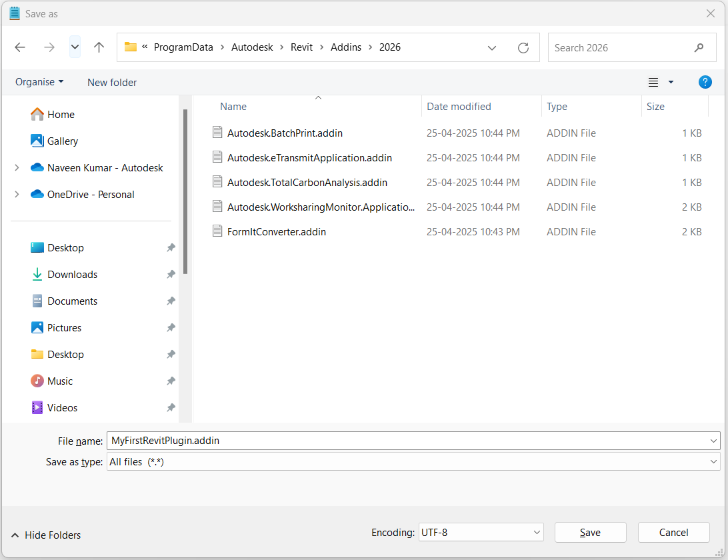
Task: Sort files by Date modified column
Action: tap(459, 107)
